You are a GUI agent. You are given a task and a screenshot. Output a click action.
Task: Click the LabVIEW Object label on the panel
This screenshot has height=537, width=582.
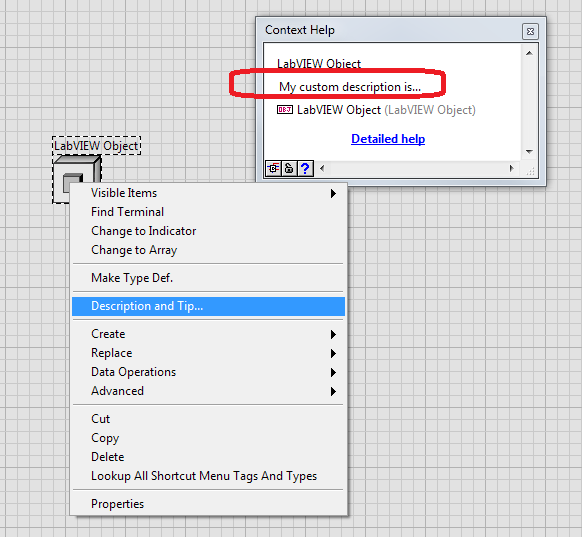pyautogui.click(x=96, y=145)
